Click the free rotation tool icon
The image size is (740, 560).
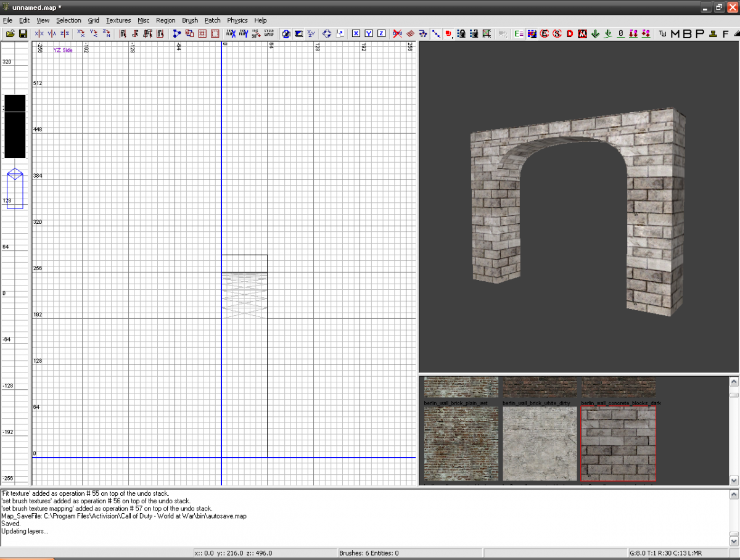point(327,34)
